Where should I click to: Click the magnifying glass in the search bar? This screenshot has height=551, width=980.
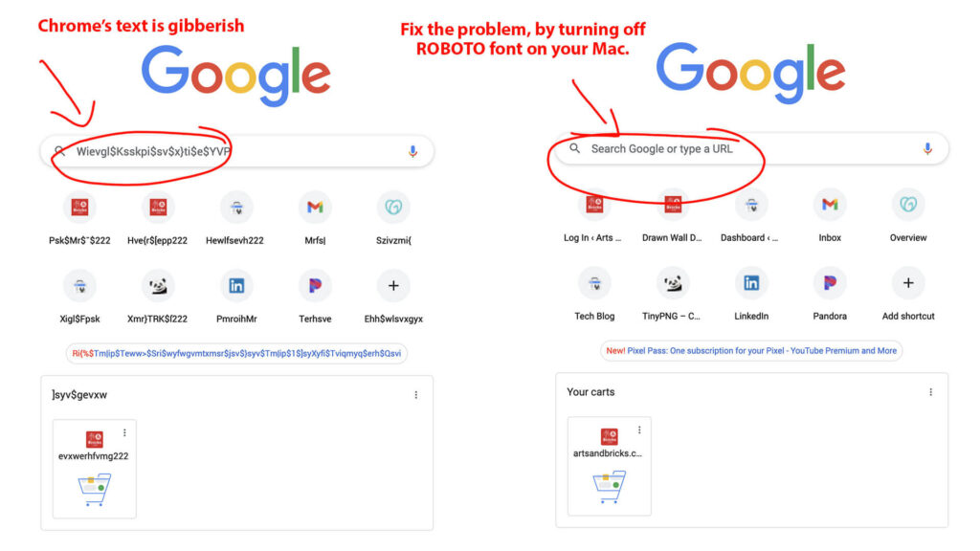pos(574,148)
